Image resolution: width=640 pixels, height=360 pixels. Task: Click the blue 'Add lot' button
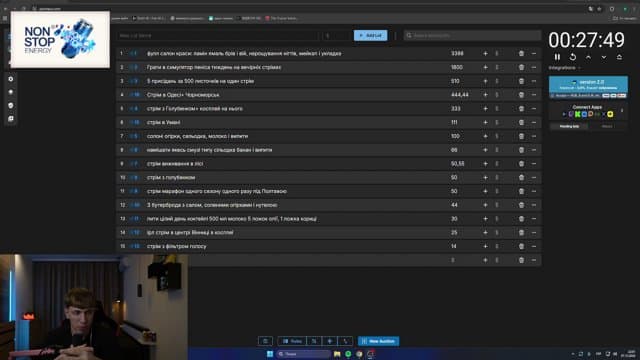click(x=371, y=36)
